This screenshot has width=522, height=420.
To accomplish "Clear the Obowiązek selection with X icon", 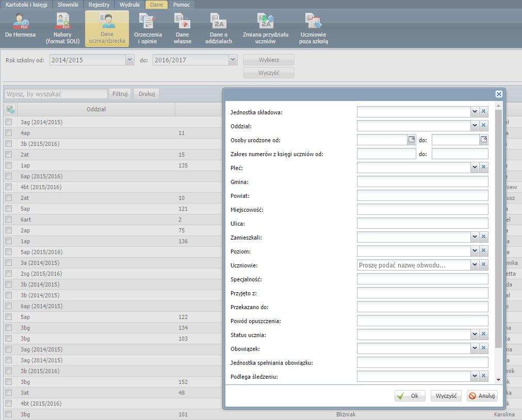I will pos(484,348).
